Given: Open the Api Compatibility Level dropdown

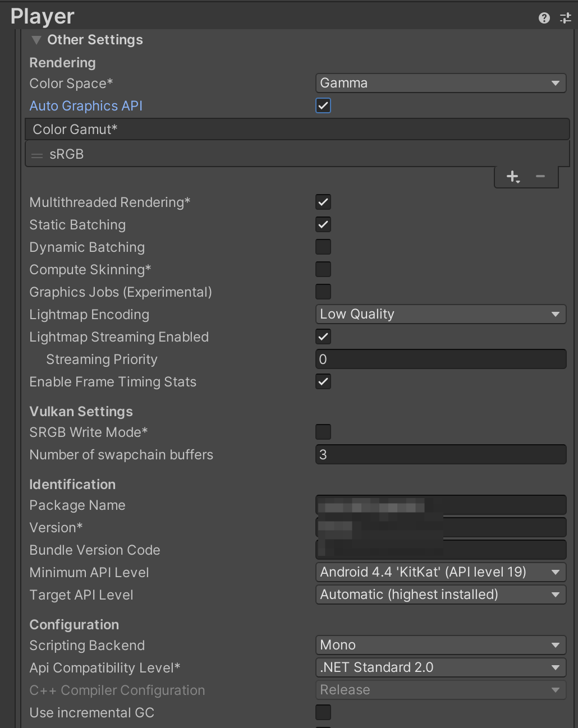Looking at the screenshot, I should (x=441, y=667).
